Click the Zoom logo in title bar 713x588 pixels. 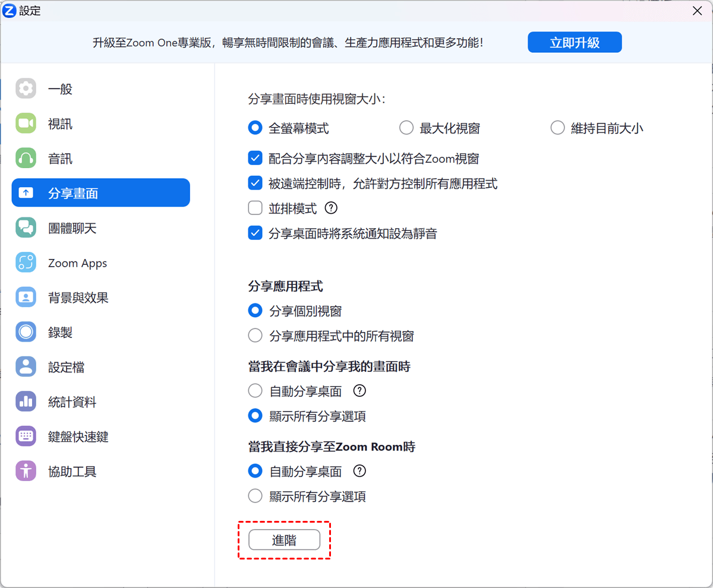[9, 10]
